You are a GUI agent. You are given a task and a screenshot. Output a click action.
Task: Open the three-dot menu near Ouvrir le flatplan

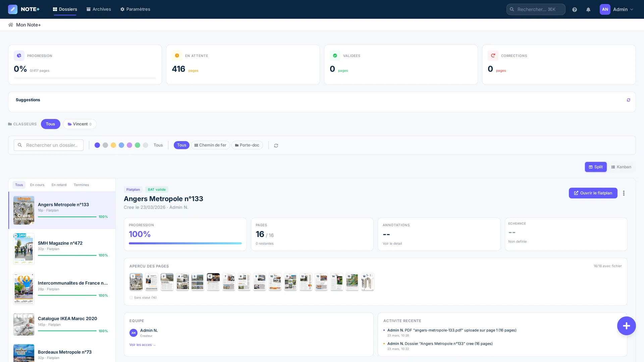click(x=624, y=193)
